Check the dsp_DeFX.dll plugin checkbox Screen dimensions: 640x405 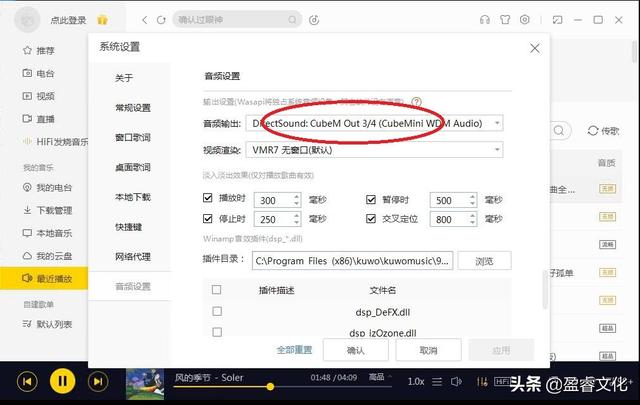point(217,312)
